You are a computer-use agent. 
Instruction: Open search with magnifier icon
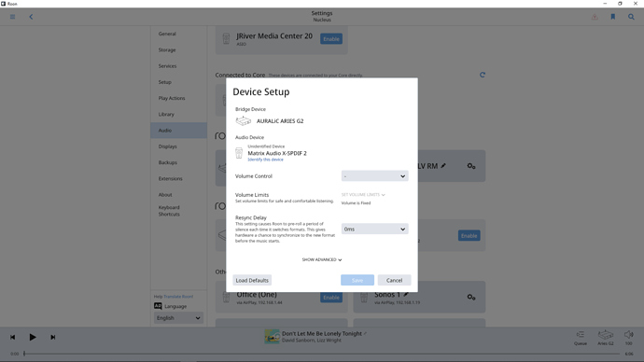coord(631,17)
